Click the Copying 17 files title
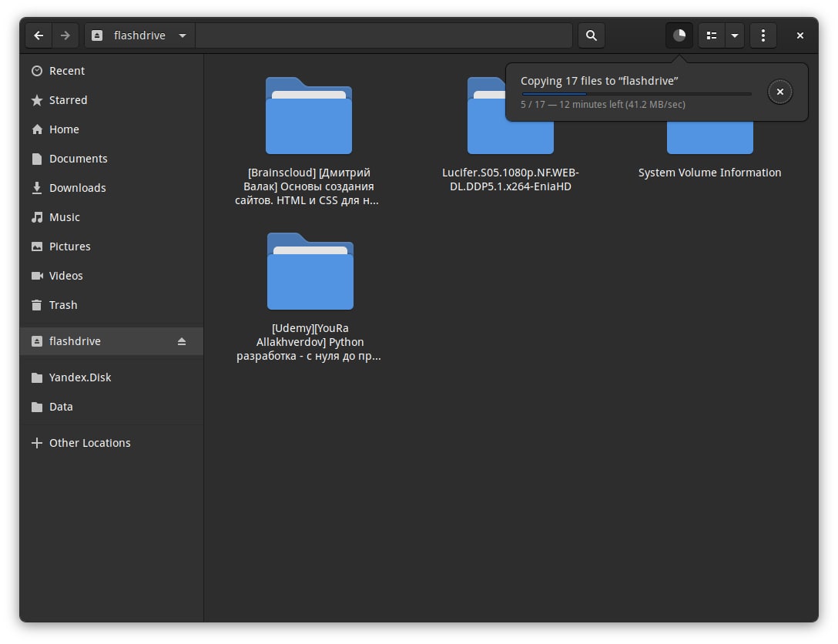The height and width of the screenshot is (644, 838). tap(599, 81)
